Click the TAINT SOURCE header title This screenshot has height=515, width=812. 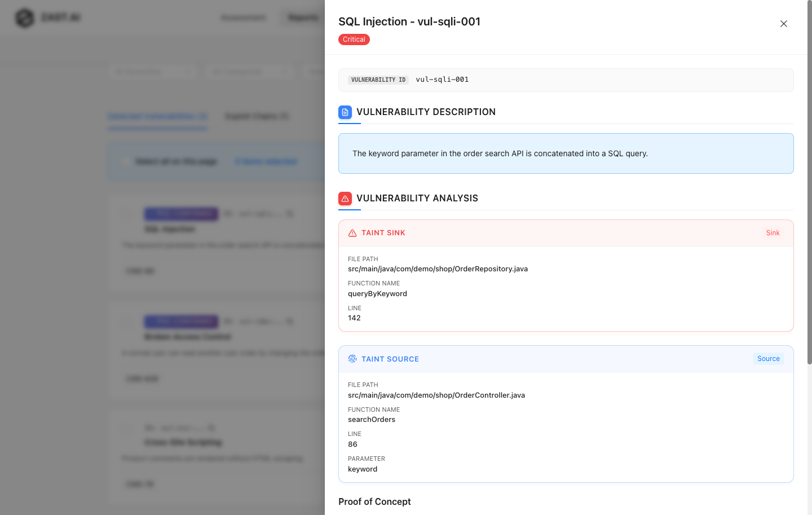(x=390, y=359)
